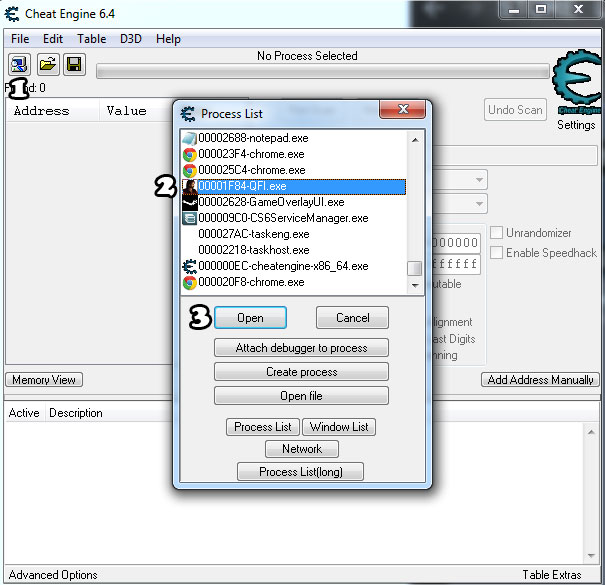Image resolution: width=605 pixels, height=585 pixels.
Task: Open the Edit menu
Action: [x=53, y=39]
